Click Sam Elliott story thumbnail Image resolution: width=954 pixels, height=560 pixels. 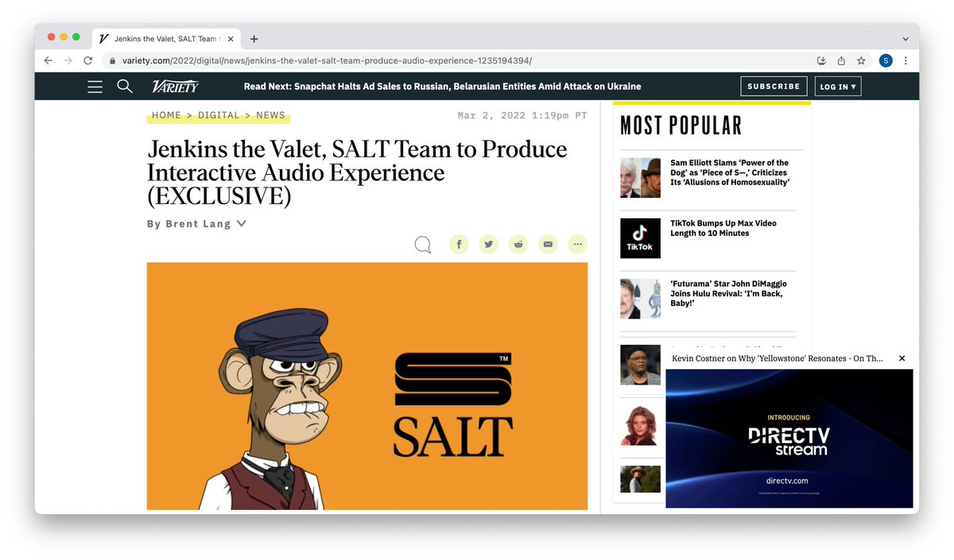coord(640,178)
